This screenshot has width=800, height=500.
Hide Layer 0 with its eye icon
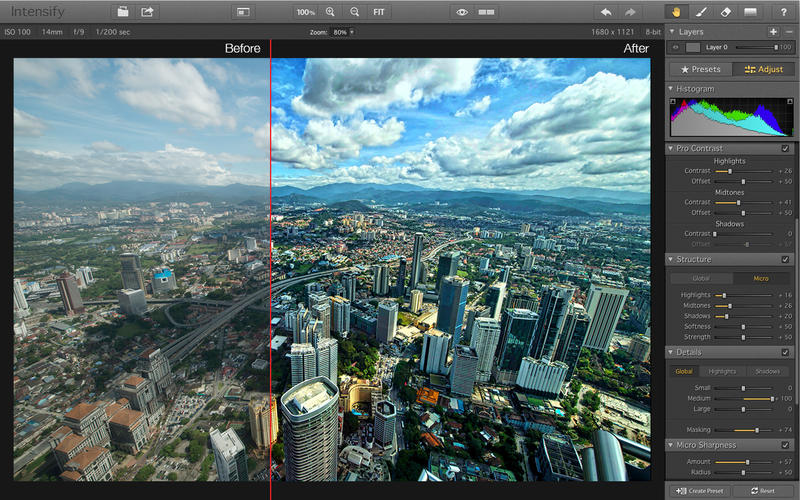675,47
